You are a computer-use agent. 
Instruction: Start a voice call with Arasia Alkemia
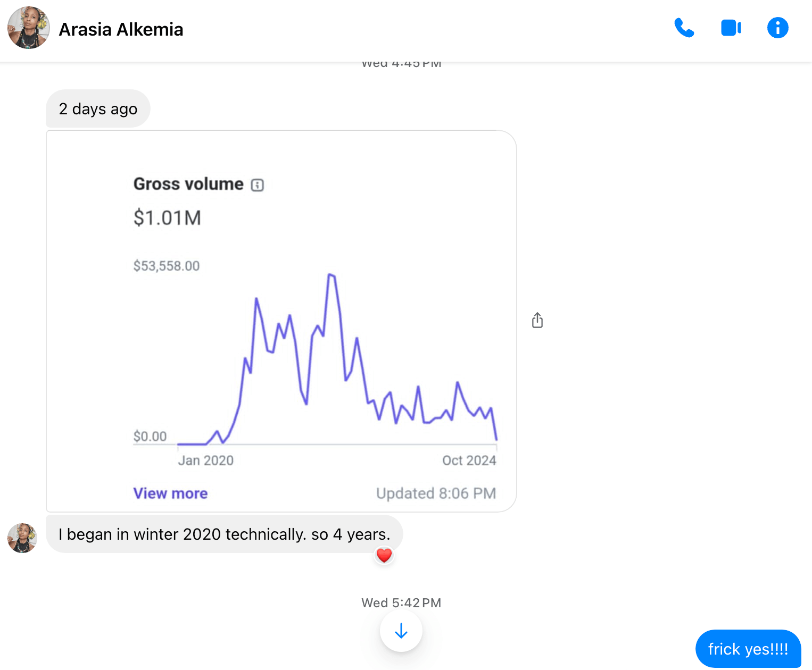684,28
